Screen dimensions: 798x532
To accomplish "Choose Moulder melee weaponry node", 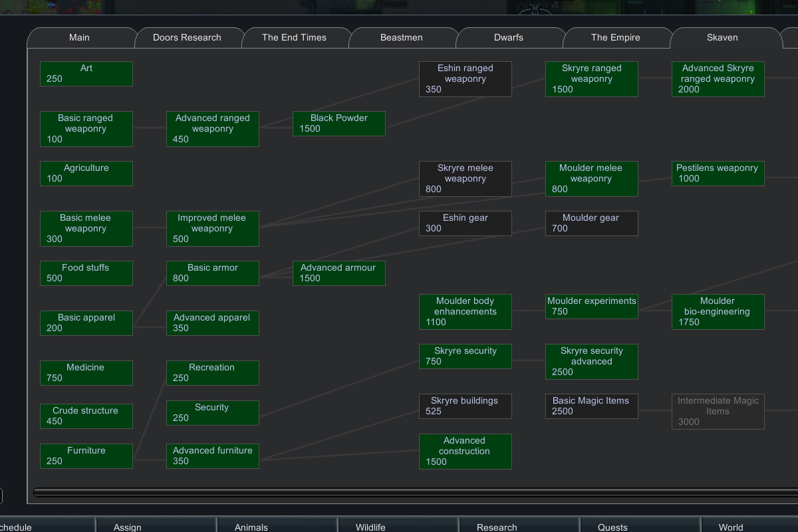I will coord(592,179).
